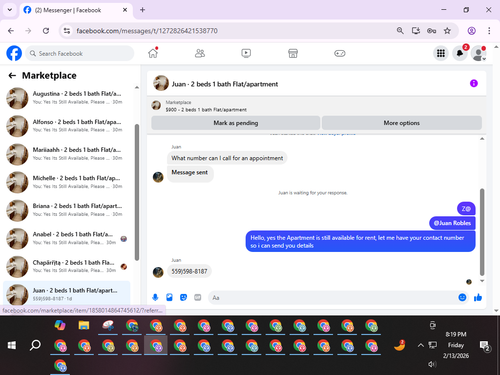Open Anabel conversation in list
The image size is (500, 375).
point(67,238)
